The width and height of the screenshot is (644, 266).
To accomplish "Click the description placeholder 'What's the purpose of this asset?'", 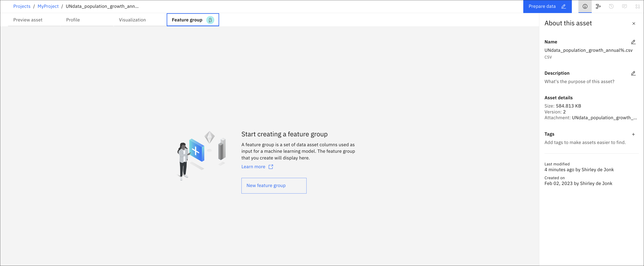I will pos(579,82).
